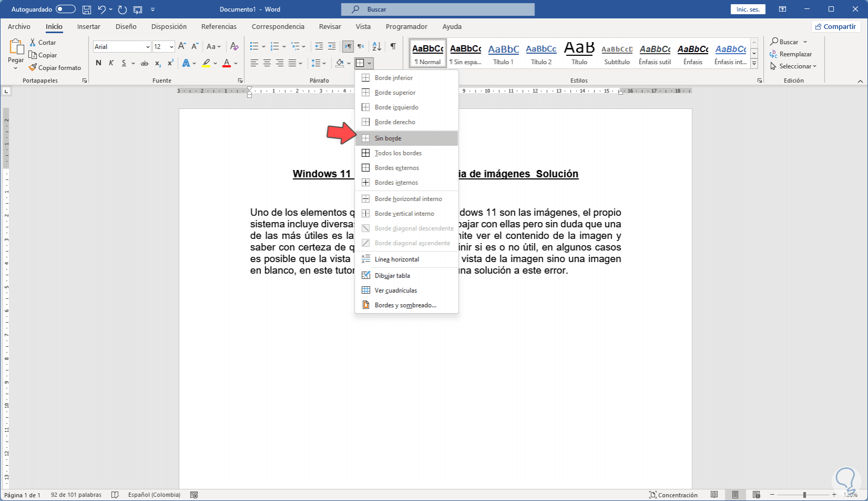Apply the Normal style

[x=428, y=53]
